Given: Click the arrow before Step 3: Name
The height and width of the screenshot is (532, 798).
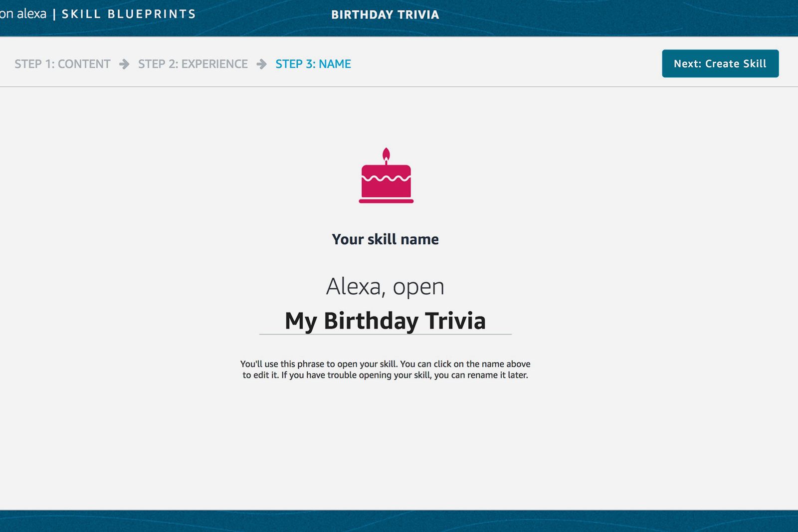Looking at the screenshot, I should point(261,64).
